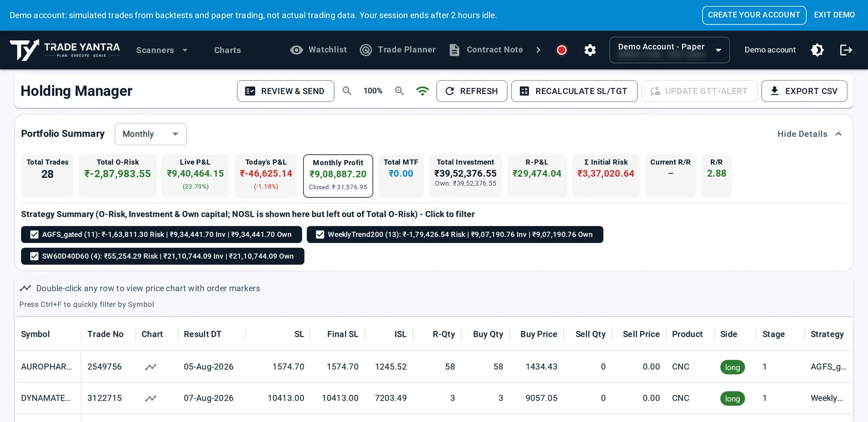Zoom in with the magnifier plus icon
The width and height of the screenshot is (868, 422).
[399, 91]
